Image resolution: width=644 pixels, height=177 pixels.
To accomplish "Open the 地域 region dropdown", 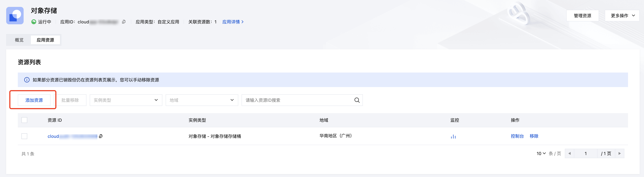I will click(202, 100).
